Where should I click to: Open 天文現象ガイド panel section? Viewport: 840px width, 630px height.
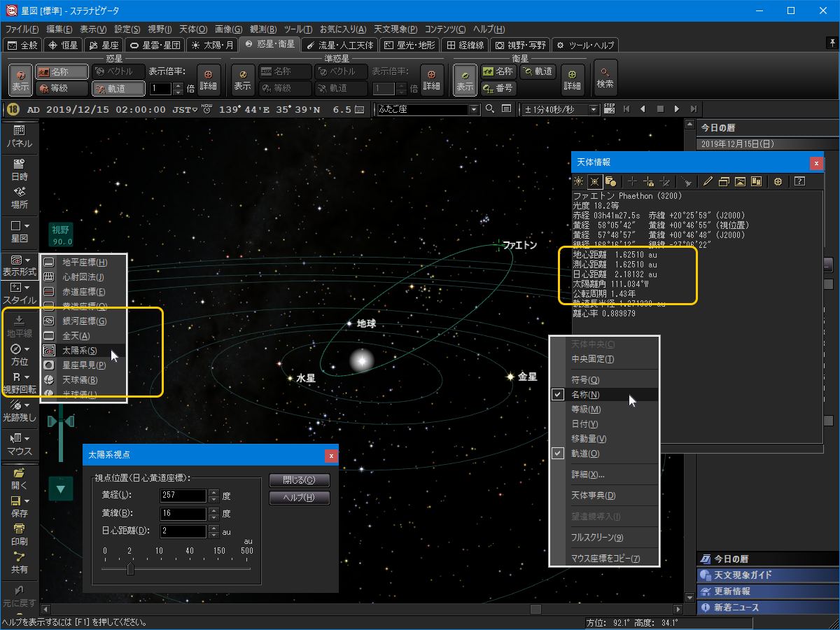(x=767, y=575)
